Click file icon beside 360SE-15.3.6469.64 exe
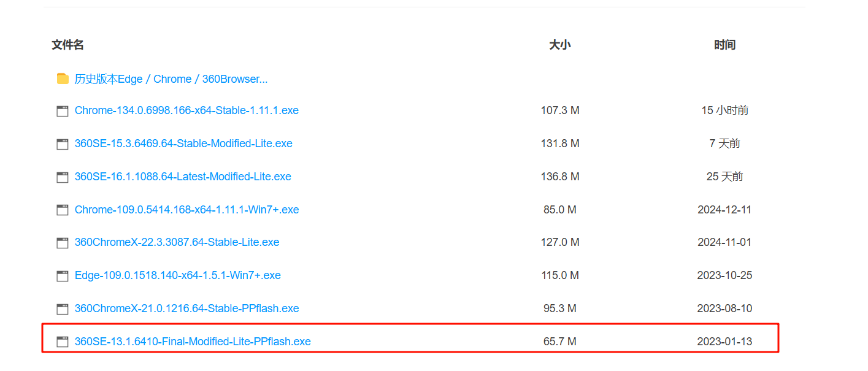Image resolution: width=868 pixels, height=371 pixels. pyautogui.click(x=63, y=144)
